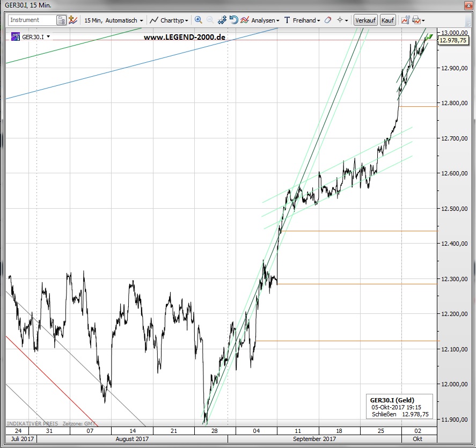Click the Okt month label
This screenshot has width=476, height=448.
[418, 439]
